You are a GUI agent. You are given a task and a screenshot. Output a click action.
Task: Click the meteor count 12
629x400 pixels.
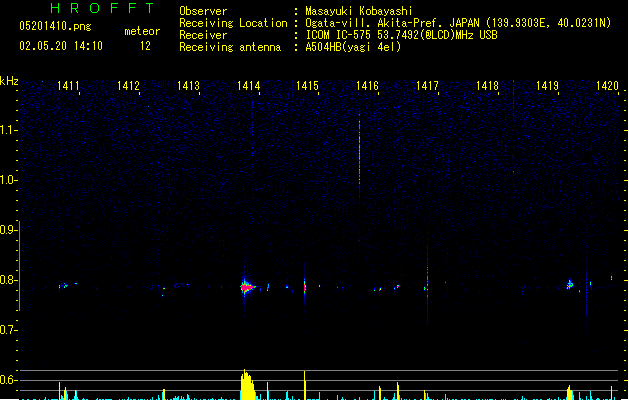pos(145,46)
